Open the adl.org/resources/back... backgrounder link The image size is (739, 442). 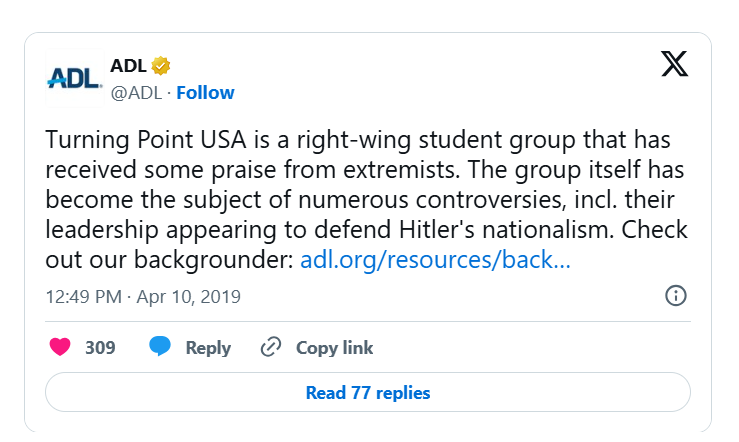pyautogui.click(x=435, y=261)
